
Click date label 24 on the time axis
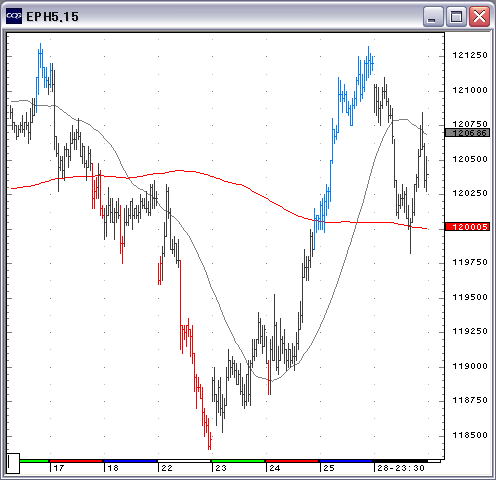[x=275, y=468]
